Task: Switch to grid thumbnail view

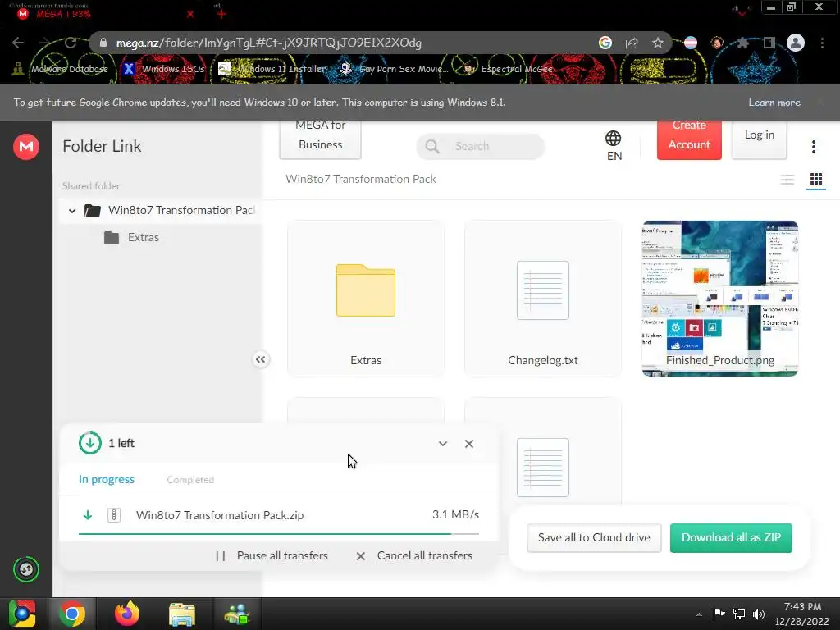Action: (816, 180)
